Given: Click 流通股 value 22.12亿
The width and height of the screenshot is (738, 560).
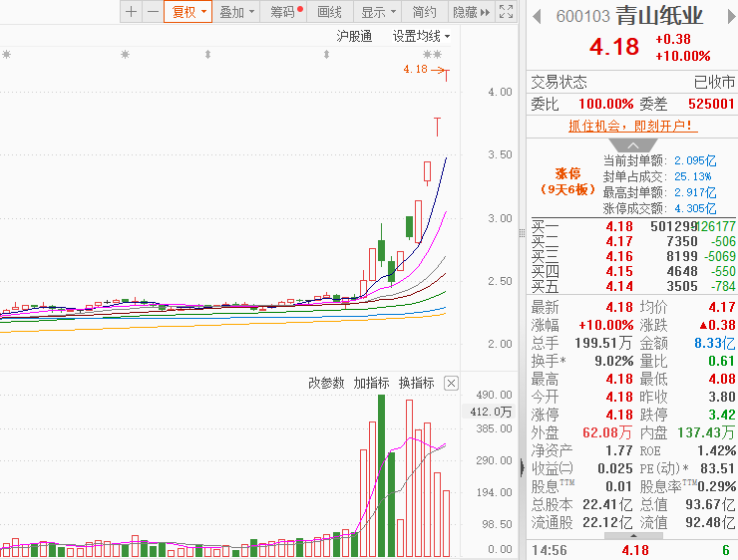Looking at the screenshot, I should 607,522.
